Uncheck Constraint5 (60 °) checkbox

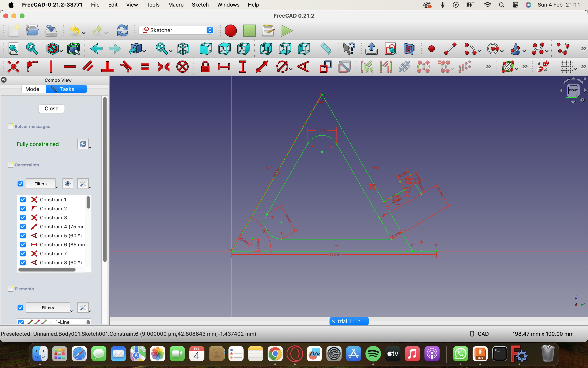23,236
